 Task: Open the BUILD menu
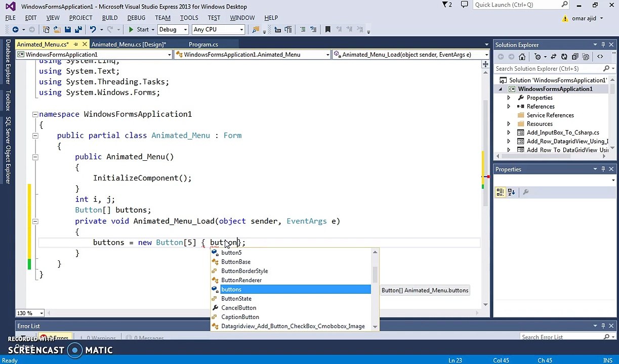tap(110, 18)
